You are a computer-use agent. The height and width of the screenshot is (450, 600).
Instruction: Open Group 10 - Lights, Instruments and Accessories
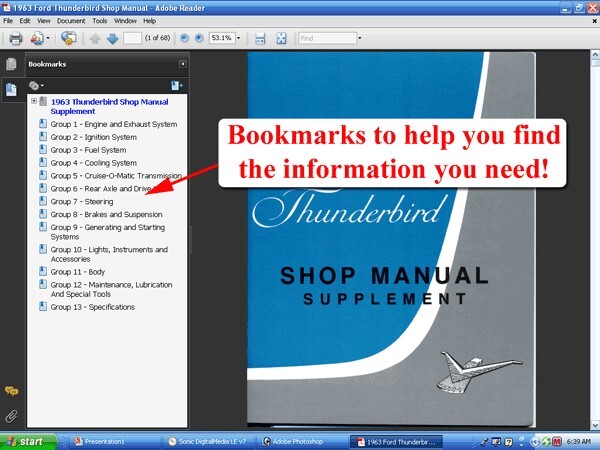tap(109, 254)
